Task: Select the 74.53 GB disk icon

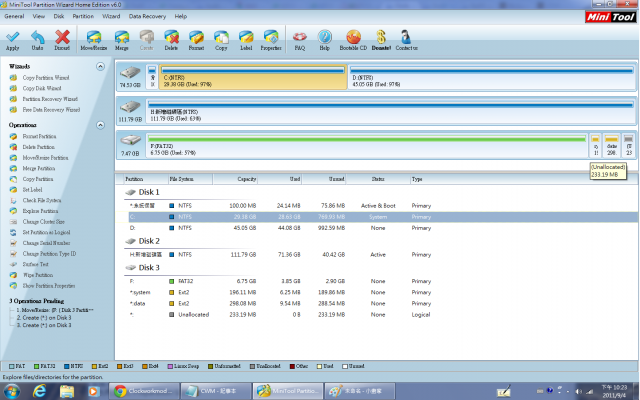Action: [130, 73]
